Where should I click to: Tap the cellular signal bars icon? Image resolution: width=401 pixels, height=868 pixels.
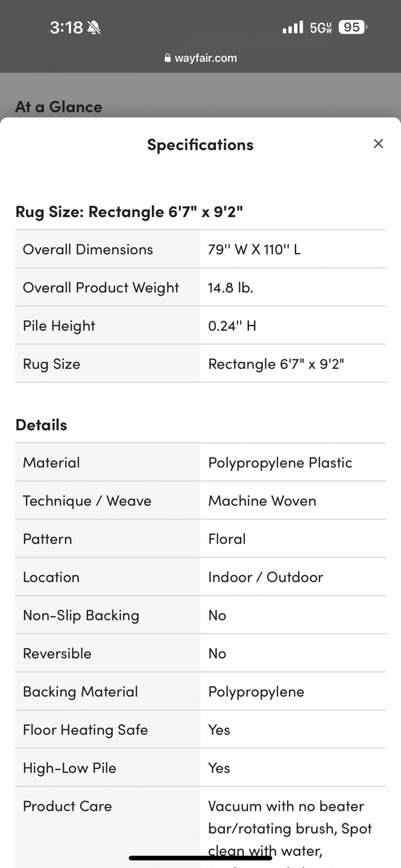point(292,27)
